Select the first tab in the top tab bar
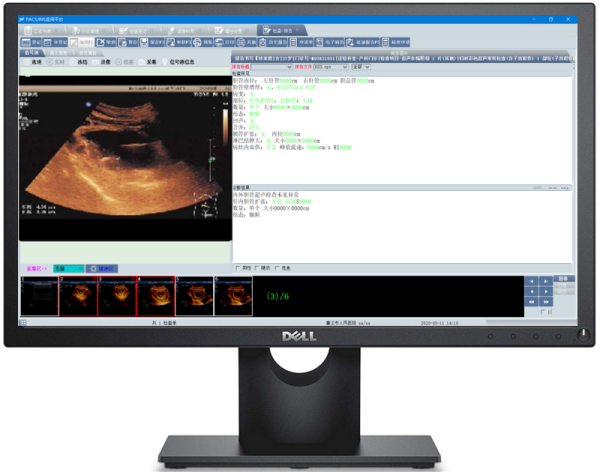The height and width of the screenshot is (472, 600). [40, 31]
